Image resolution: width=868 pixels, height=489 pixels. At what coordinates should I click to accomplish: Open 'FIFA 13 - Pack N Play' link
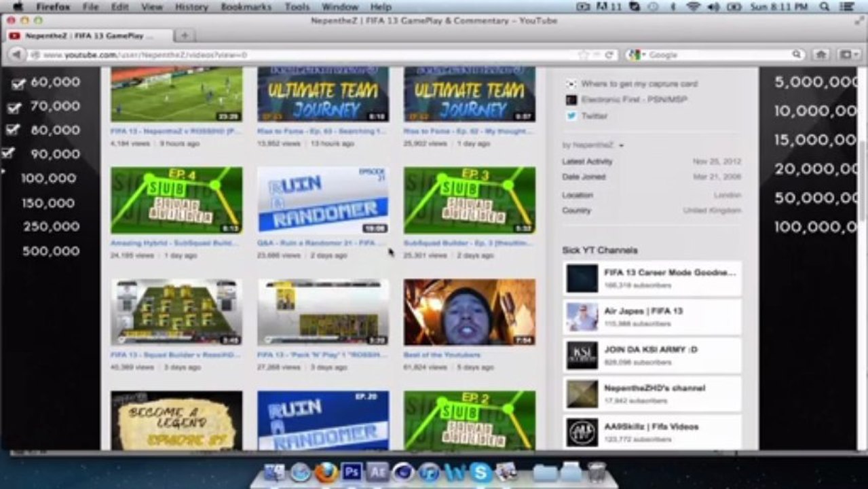(322, 355)
